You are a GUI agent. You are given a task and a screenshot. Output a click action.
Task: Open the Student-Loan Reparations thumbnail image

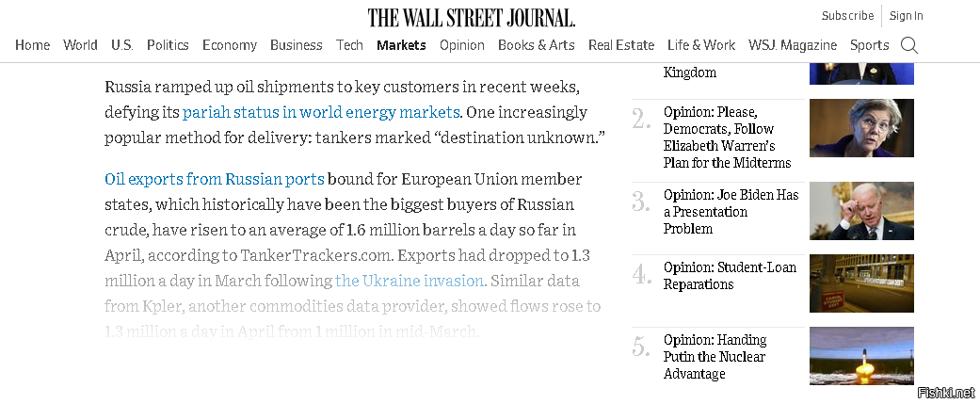(861, 283)
